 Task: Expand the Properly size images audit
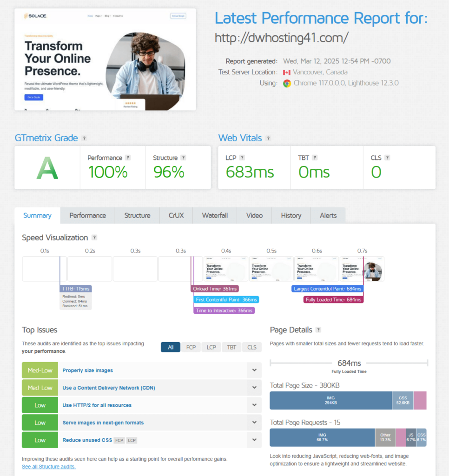click(x=254, y=370)
